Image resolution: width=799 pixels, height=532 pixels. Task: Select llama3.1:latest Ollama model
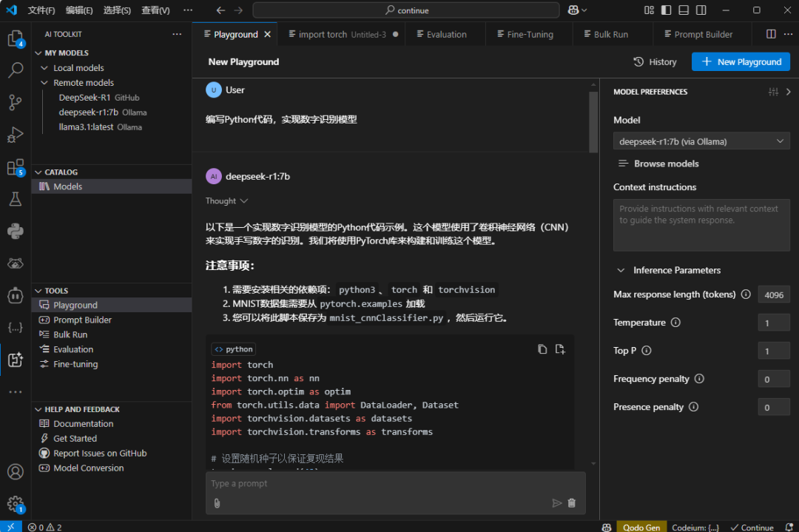[100, 127]
